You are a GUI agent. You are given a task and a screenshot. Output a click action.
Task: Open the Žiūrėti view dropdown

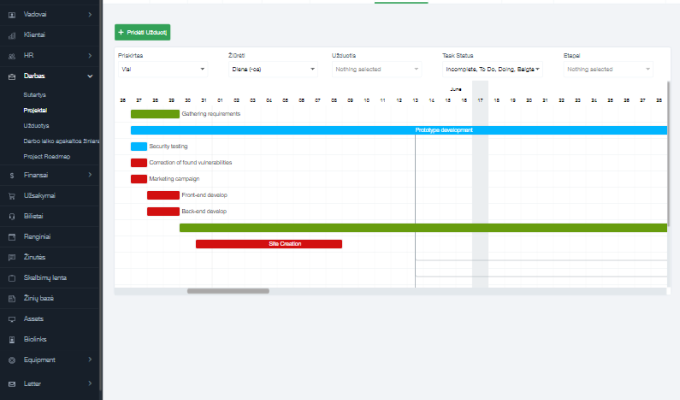click(272, 69)
